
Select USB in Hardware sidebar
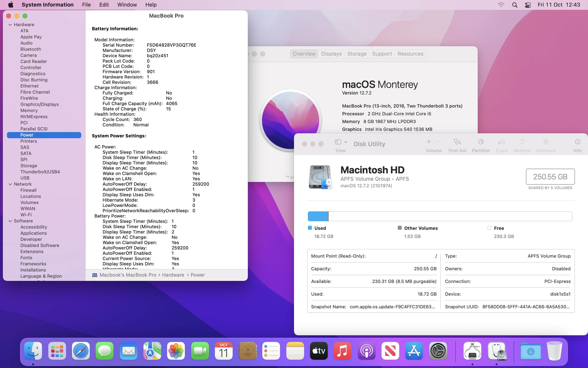(25, 178)
